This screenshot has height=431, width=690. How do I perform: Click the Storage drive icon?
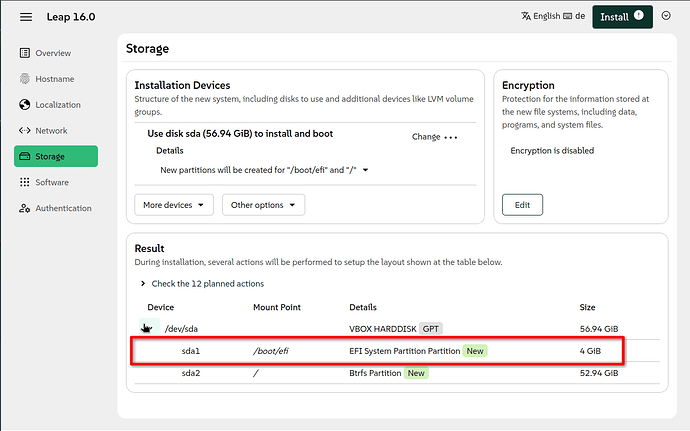click(x=25, y=156)
